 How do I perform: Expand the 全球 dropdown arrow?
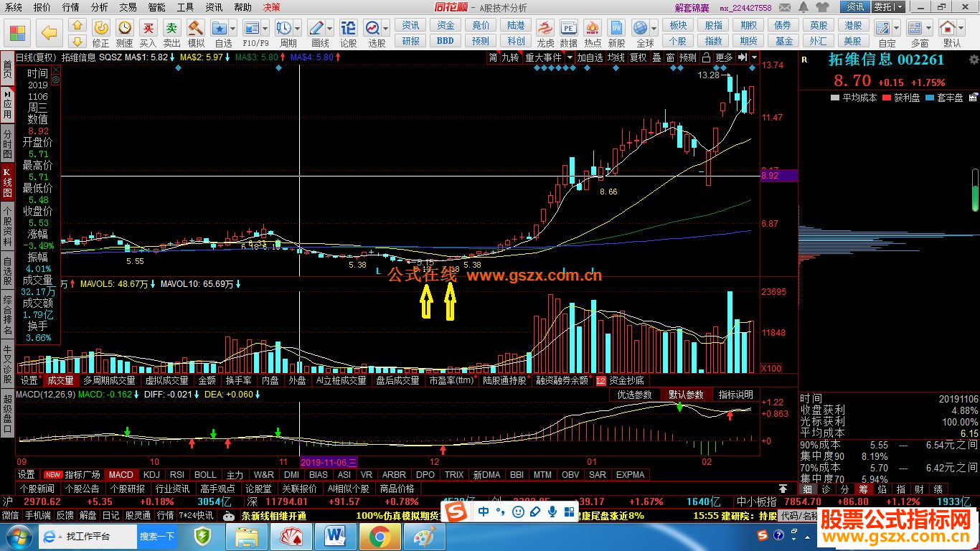tap(654, 28)
